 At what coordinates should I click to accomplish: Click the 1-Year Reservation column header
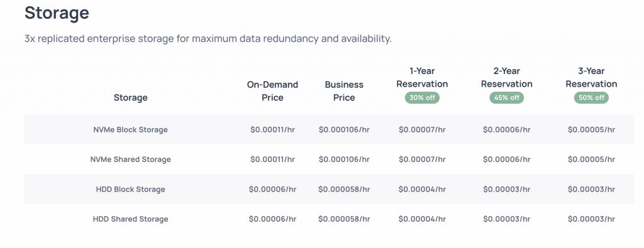422,77
